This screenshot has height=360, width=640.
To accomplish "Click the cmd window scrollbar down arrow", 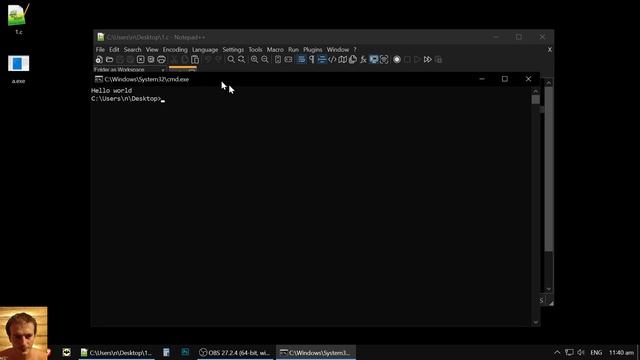I will click(536, 322).
